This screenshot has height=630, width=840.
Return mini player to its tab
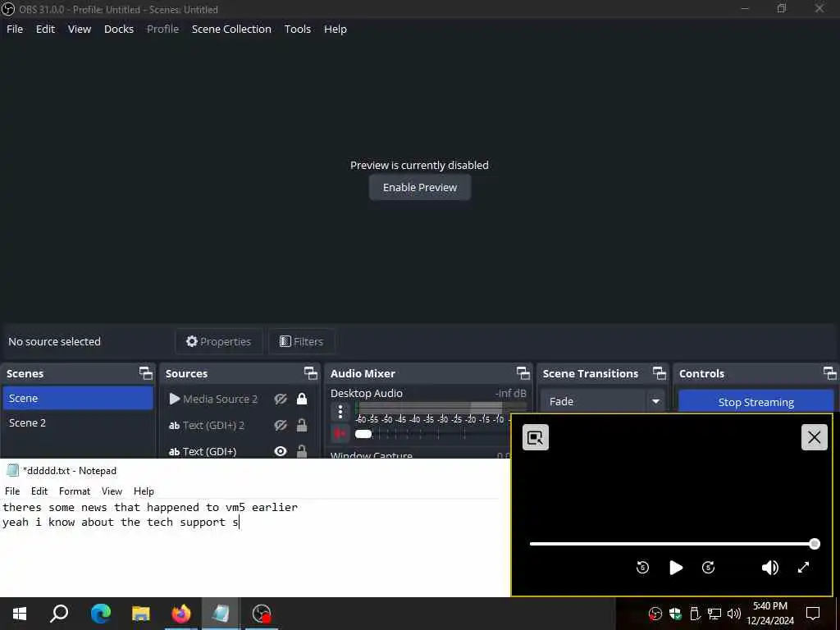[535, 437]
